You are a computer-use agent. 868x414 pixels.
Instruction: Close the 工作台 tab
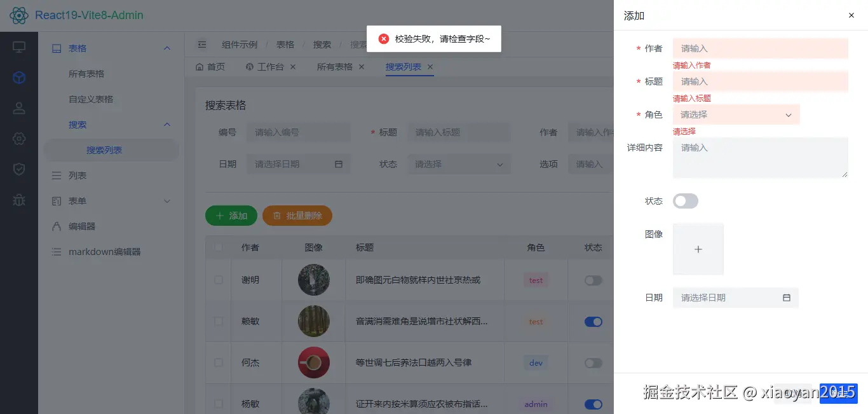293,67
